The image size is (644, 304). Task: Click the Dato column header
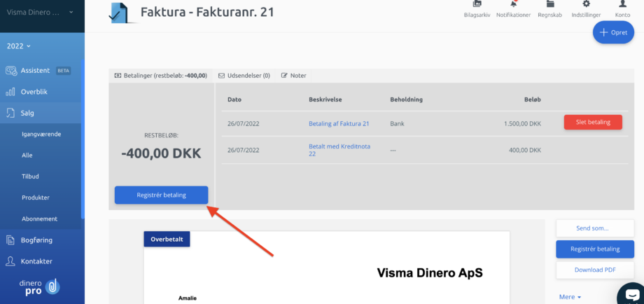234,99
